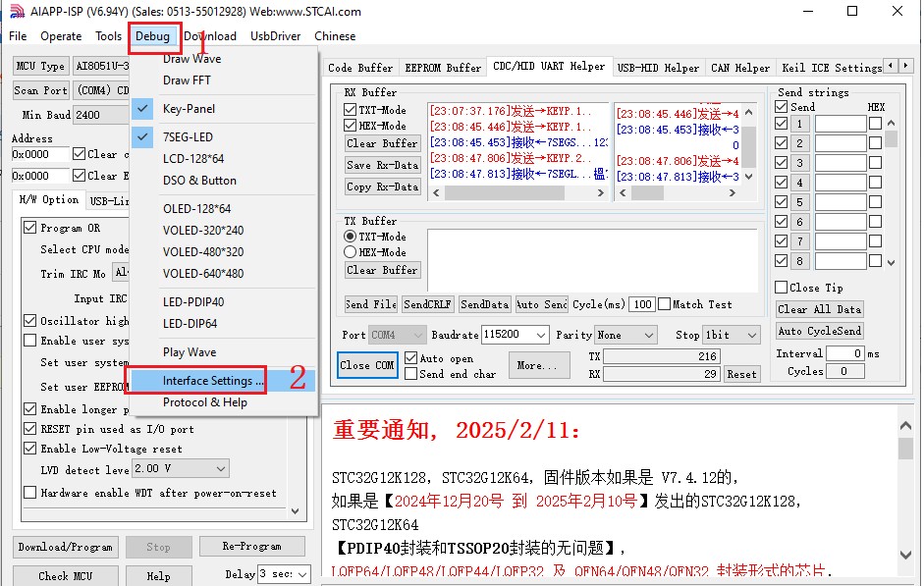Switch to Code Buffer tab
This screenshot has height=586, width=924.
tap(360, 67)
